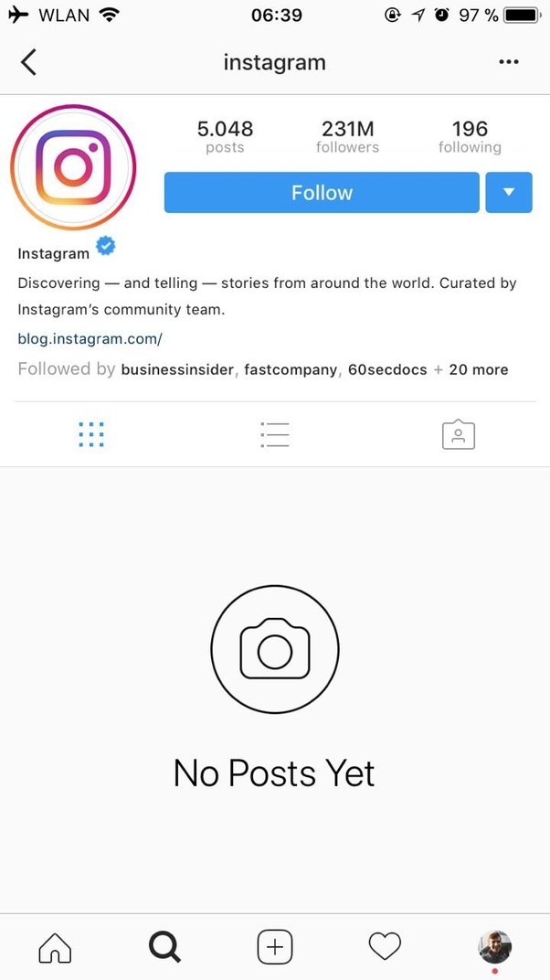Tap the camera icon in empty state
Image resolution: width=550 pixels, height=980 pixels.
click(x=275, y=649)
